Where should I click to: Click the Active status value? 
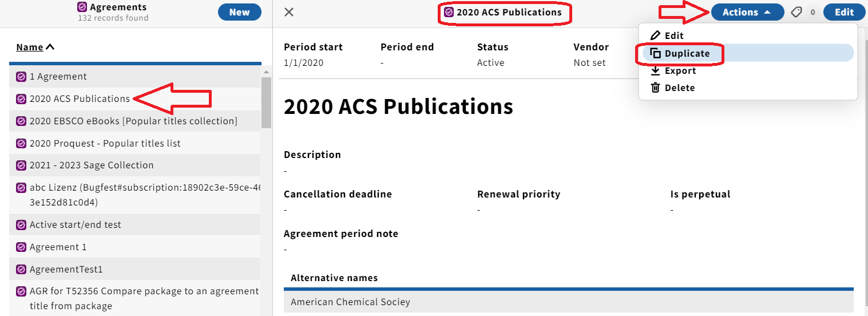pyautogui.click(x=491, y=63)
